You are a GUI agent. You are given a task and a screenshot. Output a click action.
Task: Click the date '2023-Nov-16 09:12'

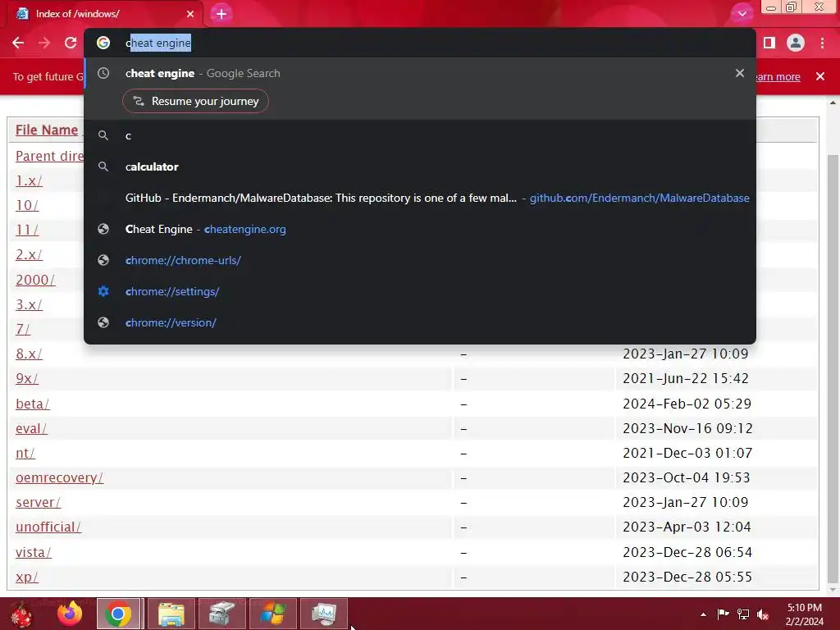[687, 428]
